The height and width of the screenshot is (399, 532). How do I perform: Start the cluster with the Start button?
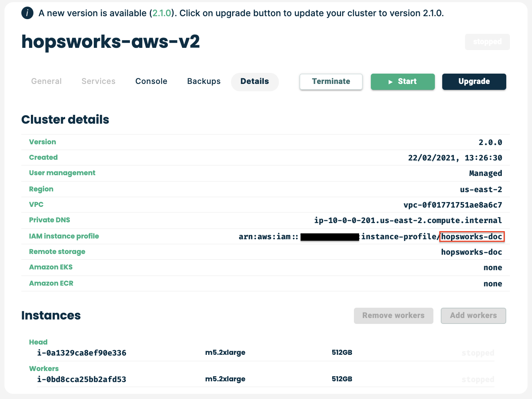403,82
